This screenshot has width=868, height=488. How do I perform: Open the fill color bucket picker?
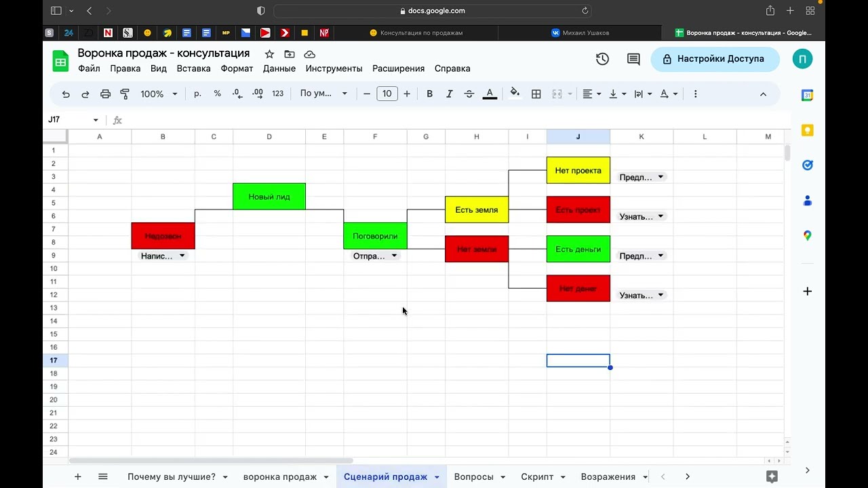[515, 94]
